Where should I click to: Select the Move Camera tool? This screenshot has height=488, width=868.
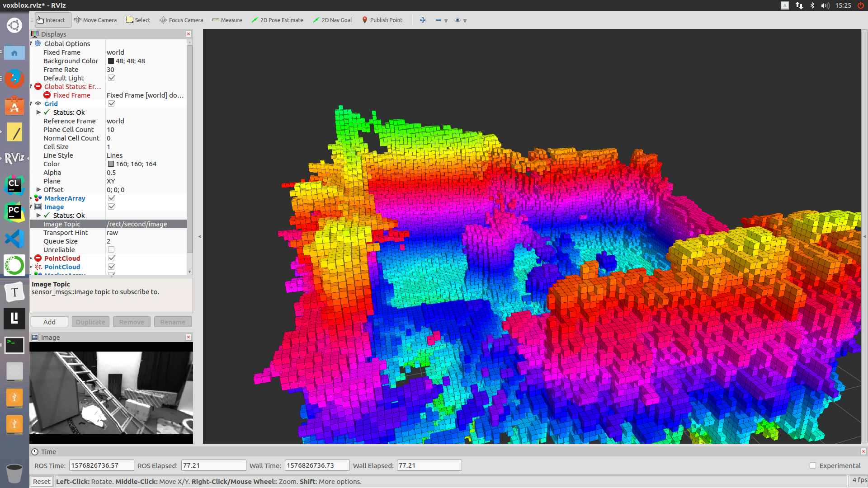click(95, 20)
